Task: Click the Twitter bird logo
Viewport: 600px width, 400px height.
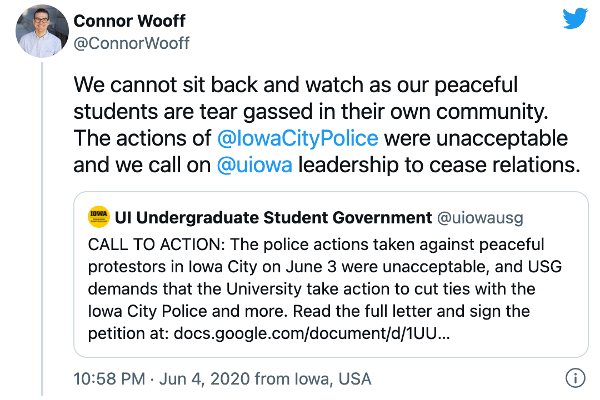Action: (573, 19)
